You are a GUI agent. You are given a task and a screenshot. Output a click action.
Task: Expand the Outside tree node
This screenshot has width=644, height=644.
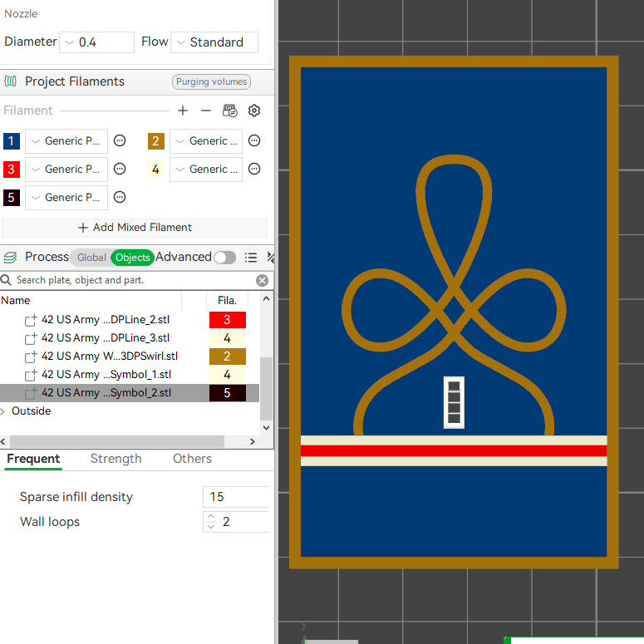[3, 411]
